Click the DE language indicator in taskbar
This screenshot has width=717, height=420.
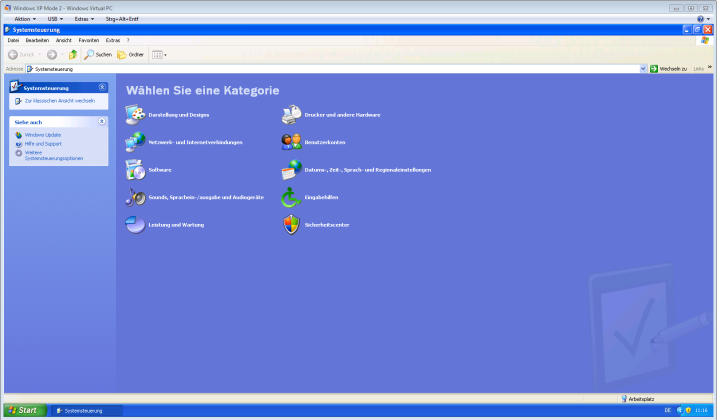tap(668, 410)
